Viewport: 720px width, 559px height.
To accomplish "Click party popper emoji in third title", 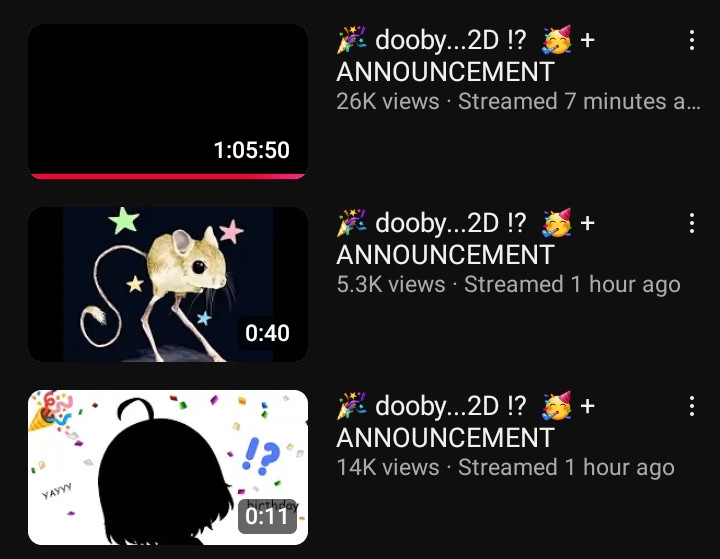I will coord(352,406).
